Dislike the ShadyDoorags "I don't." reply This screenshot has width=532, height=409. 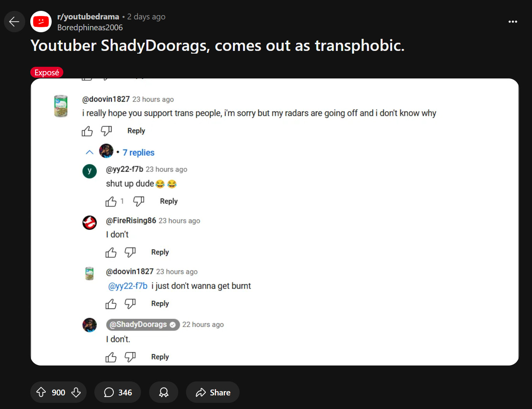(x=130, y=357)
